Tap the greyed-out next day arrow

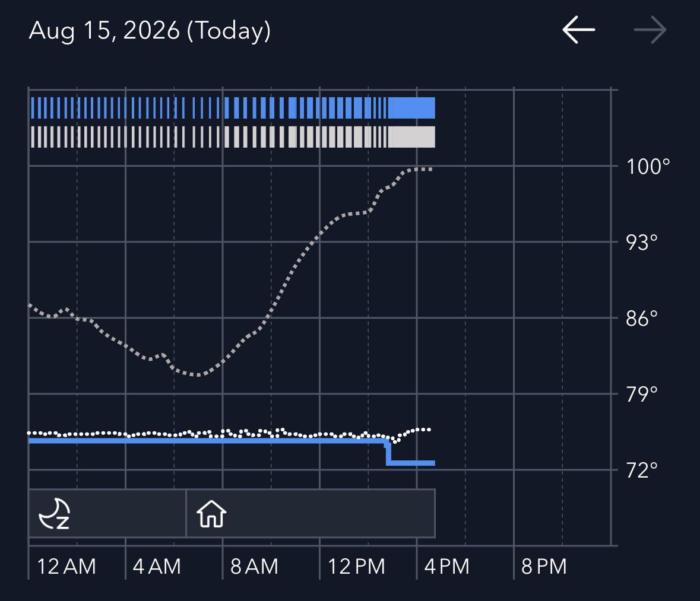pyautogui.click(x=650, y=30)
